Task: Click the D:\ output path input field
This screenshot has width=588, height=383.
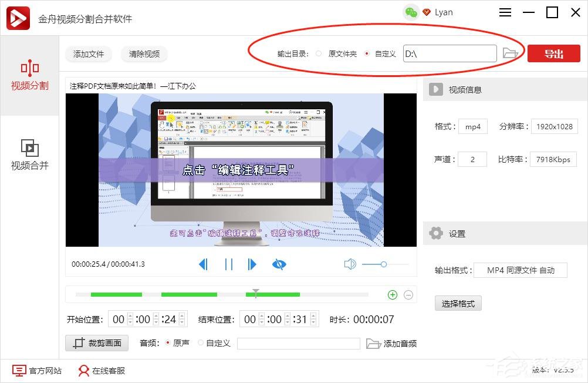Action: 450,53
